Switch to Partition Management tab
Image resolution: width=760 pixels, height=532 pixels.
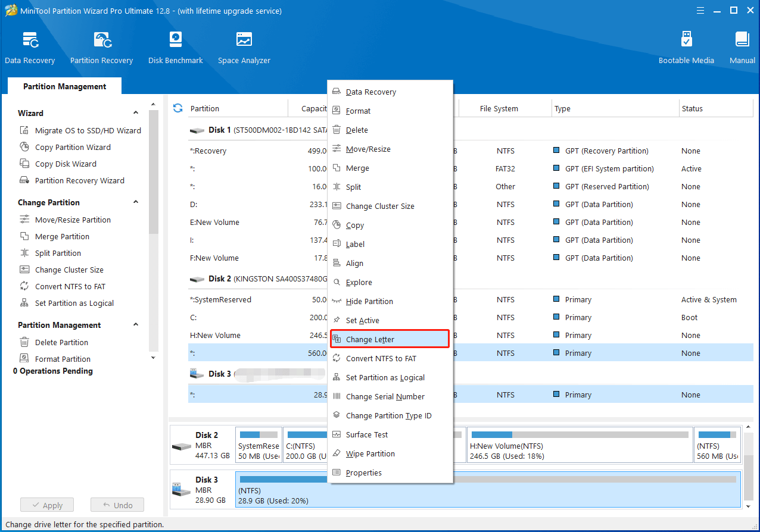(x=64, y=86)
